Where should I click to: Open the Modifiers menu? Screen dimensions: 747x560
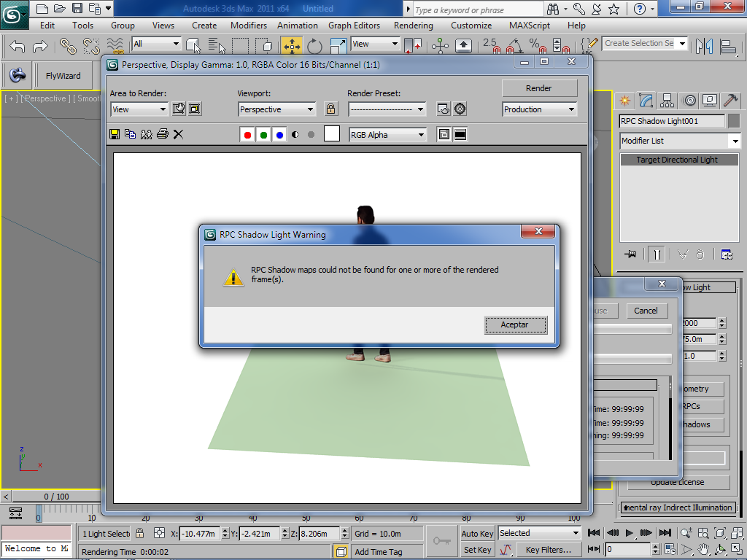pyautogui.click(x=249, y=26)
